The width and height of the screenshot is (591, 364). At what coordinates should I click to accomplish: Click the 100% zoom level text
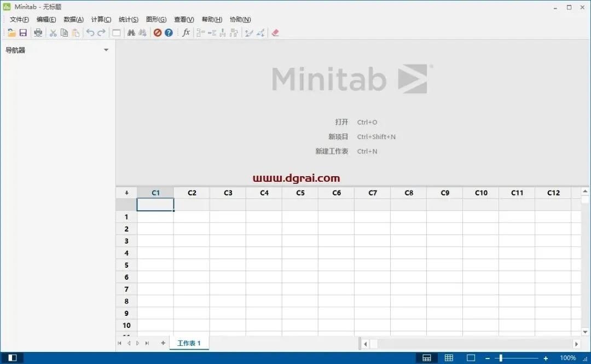(567, 357)
